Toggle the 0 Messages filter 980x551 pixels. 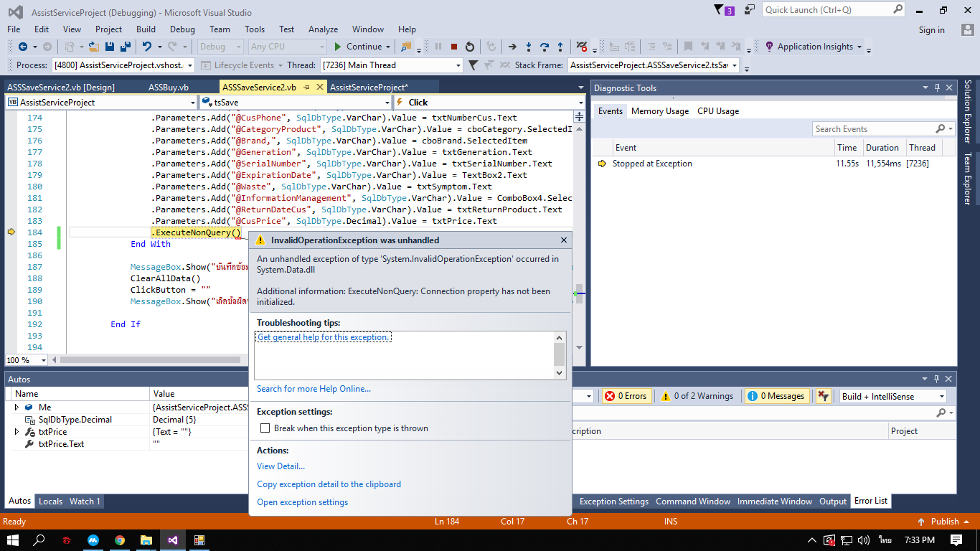click(x=776, y=396)
